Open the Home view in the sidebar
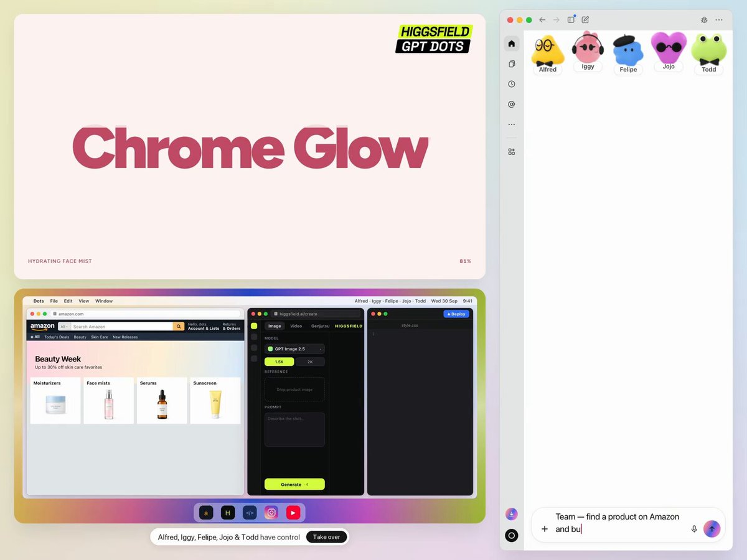Image resolution: width=747 pixels, height=560 pixels. pyautogui.click(x=512, y=44)
